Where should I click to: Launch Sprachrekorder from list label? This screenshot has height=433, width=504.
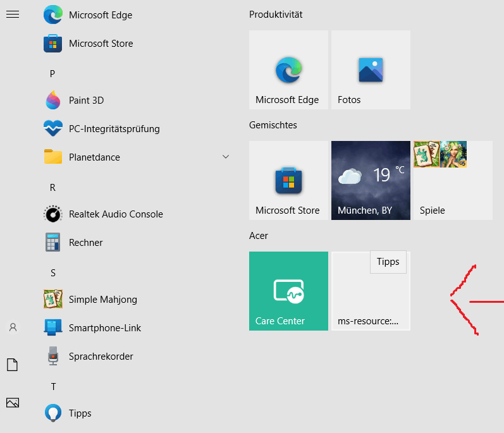pos(101,357)
